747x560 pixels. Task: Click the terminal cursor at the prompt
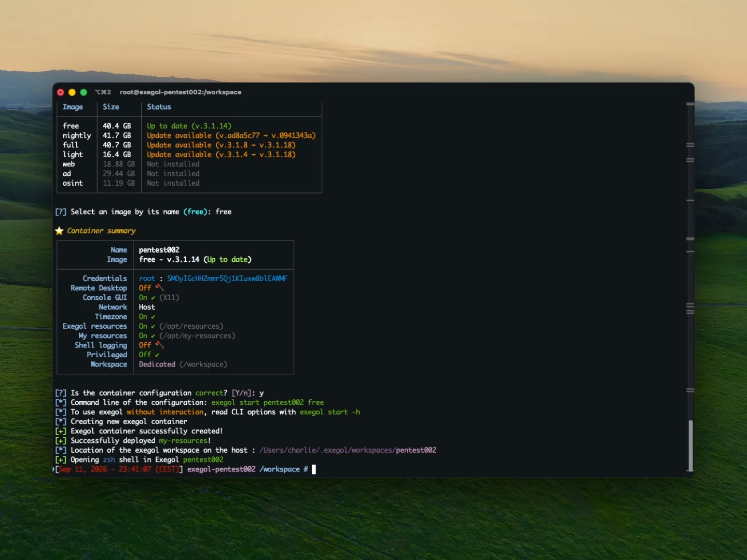pyautogui.click(x=313, y=469)
